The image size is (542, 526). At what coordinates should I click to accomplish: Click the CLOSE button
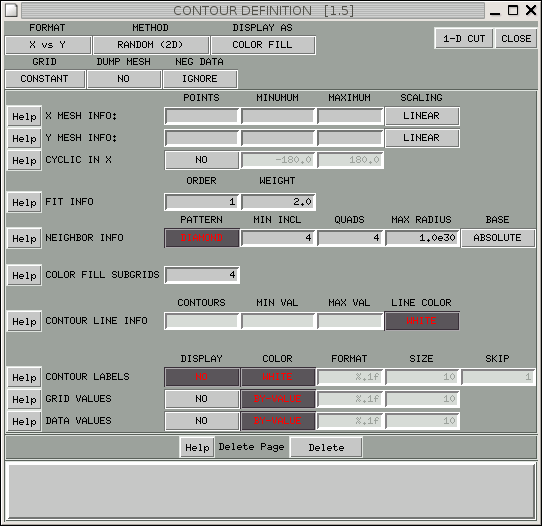click(516, 38)
